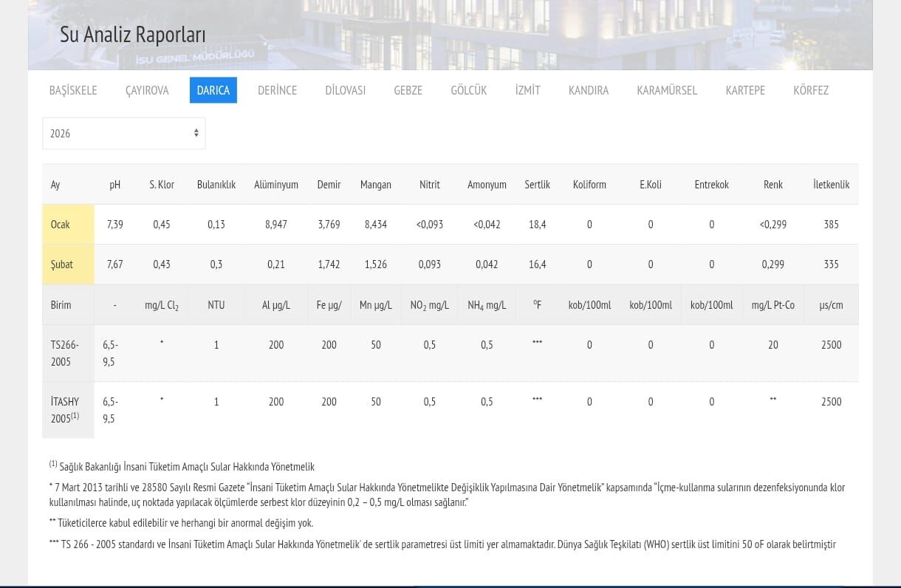This screenshot has height=588, width=901.
Task: Select the ÇAYIROVA district tab
Action: pyautogui.click(x=147, y=90)
